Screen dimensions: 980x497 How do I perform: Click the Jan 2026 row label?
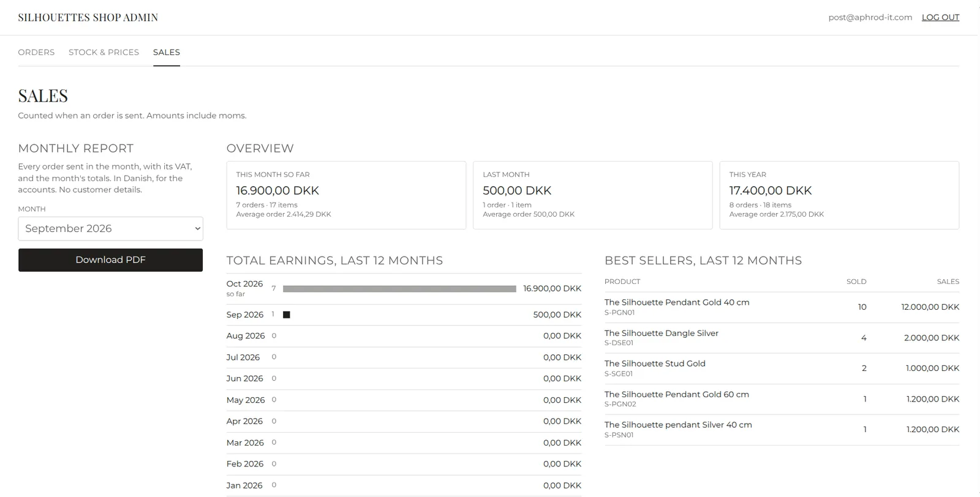coord(244,485)
